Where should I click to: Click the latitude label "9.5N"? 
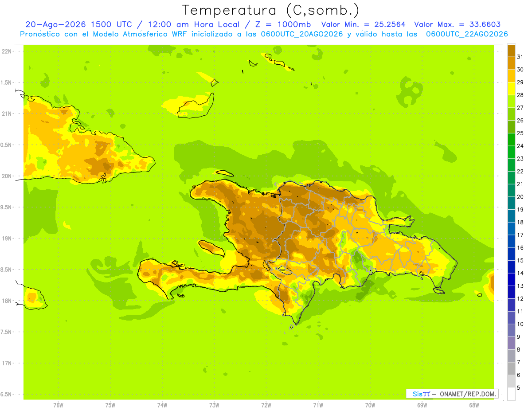pos(7,207)
